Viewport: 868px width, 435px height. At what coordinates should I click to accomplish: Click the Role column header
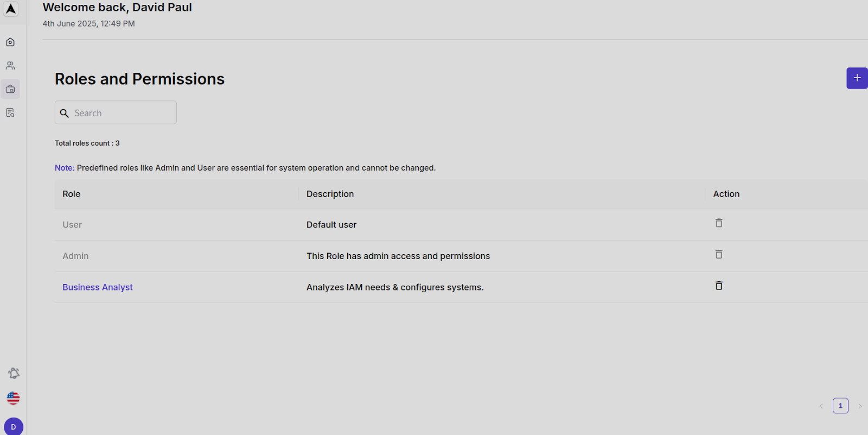coord(71,194)
